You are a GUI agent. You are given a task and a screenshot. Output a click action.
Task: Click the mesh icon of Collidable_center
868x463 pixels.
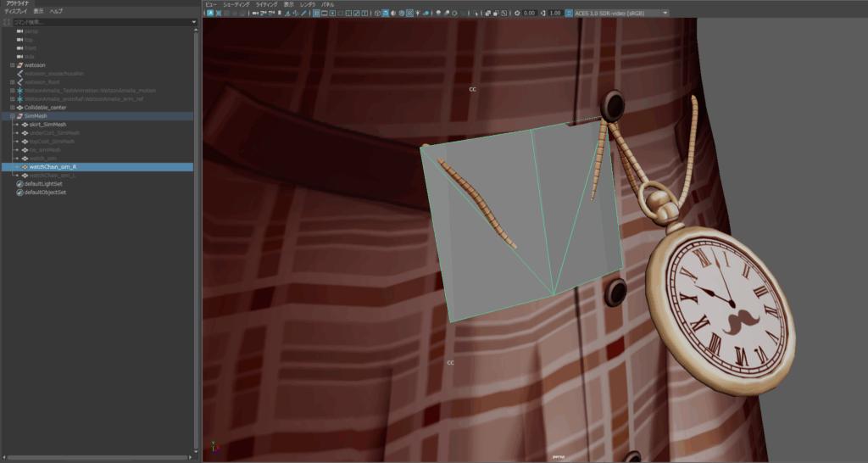(x=19, y=108)
